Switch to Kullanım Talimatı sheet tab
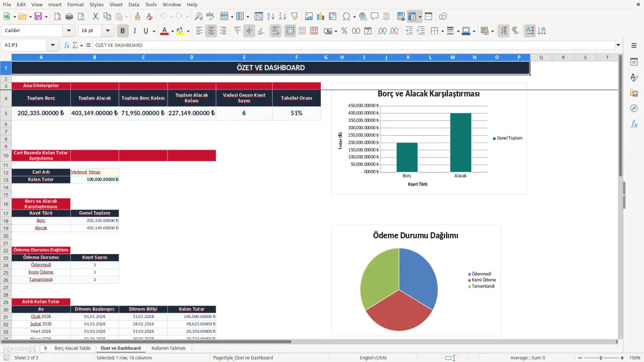 169,348
